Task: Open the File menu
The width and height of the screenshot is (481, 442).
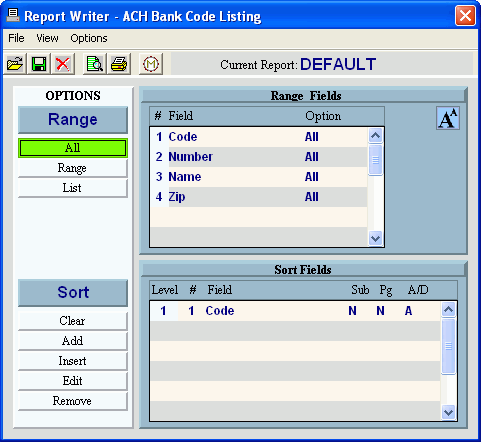Action: pos(16,38)
